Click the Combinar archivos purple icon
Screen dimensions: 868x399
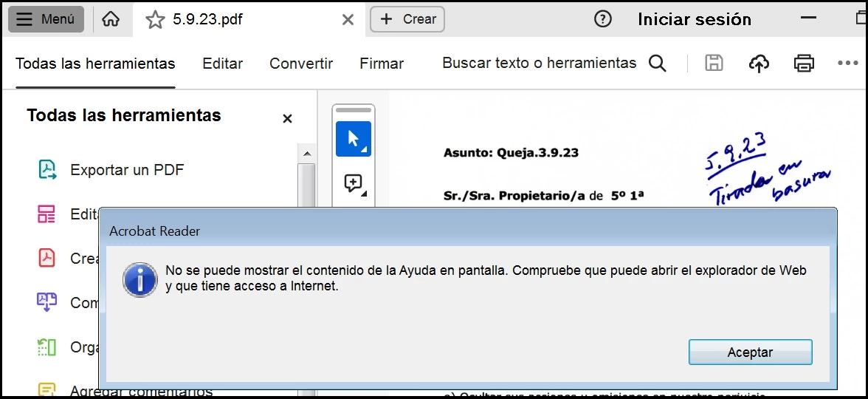(x=47, y=303)
